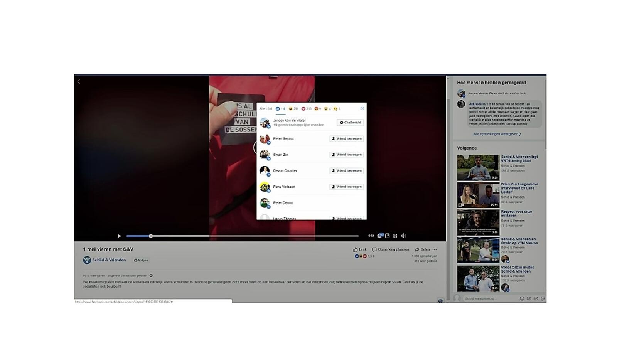Add sticker to comment

coord(543,298)
